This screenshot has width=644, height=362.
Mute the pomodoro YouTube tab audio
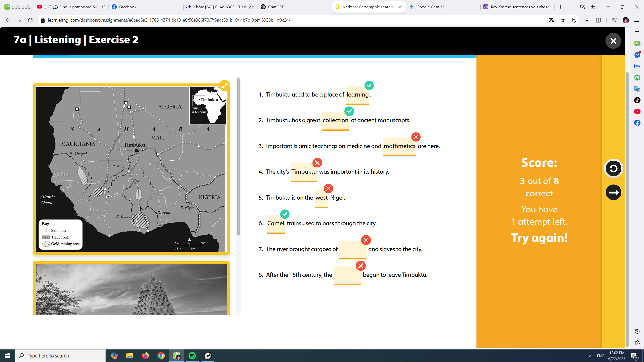(103, 7)
